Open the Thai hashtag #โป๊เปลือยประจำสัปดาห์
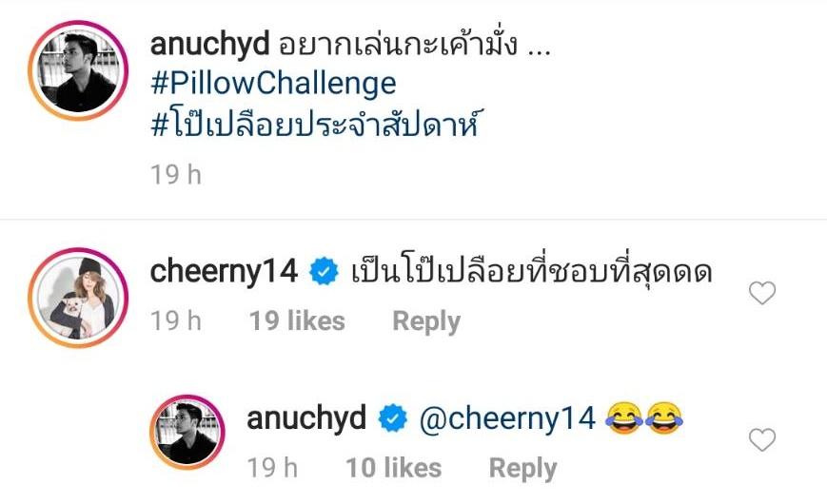 pyautogui.click(x=314, y=126)
